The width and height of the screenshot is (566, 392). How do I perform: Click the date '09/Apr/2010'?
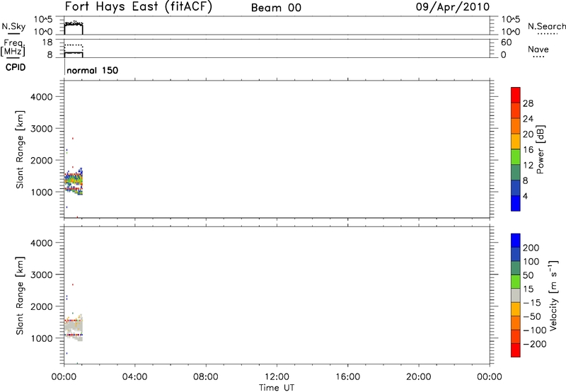point(453,7)
